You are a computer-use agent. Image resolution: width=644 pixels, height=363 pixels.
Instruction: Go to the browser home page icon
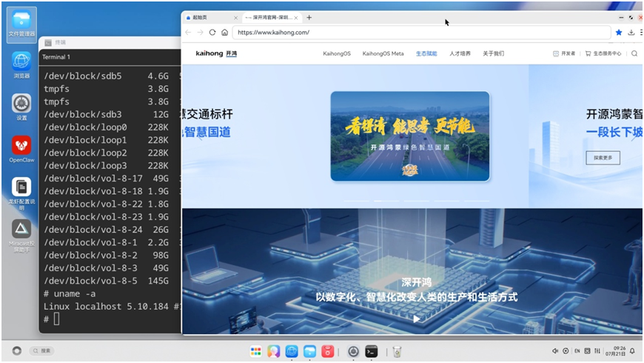(x=225, y=32)
